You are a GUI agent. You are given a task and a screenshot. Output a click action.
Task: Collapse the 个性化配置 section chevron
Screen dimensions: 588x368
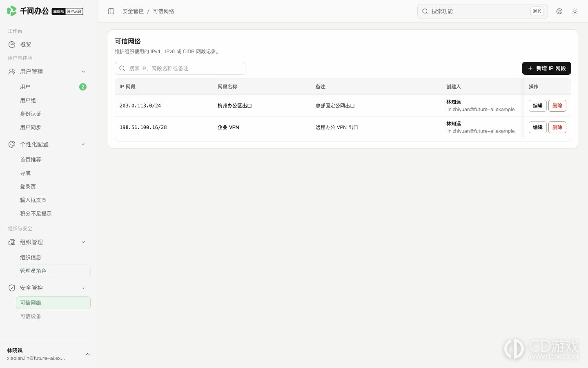[x=83, y=144]
